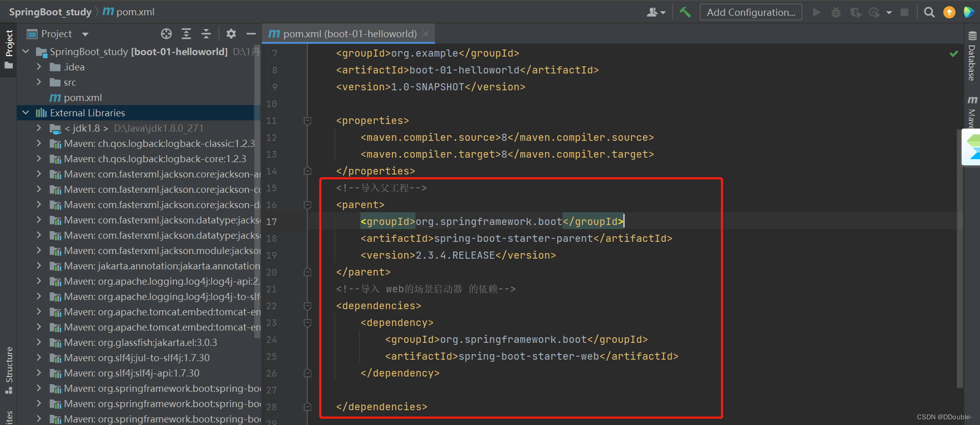This screenshot has height=425, width=980.
Task: Click the Debug bug icon
Action: [x=836, y=12]
